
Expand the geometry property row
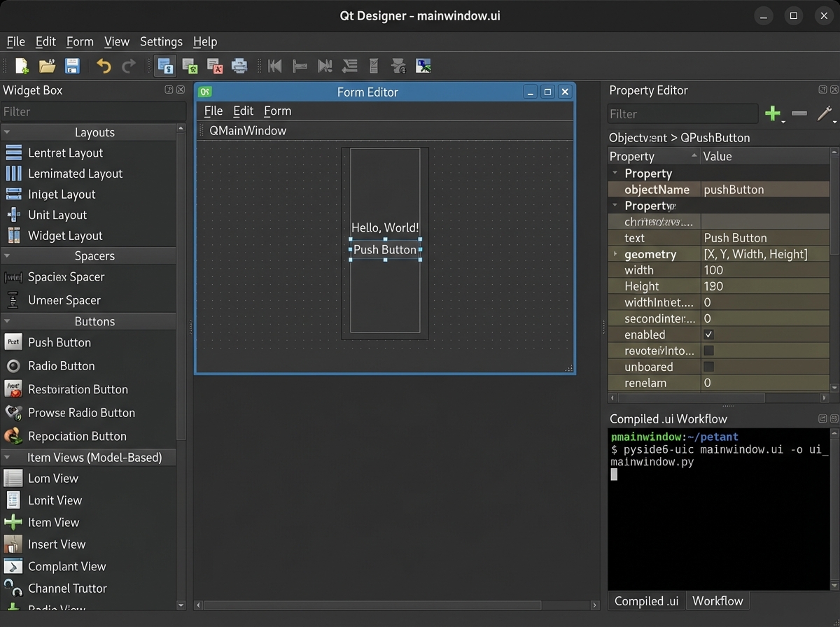[x=615, y=254]
